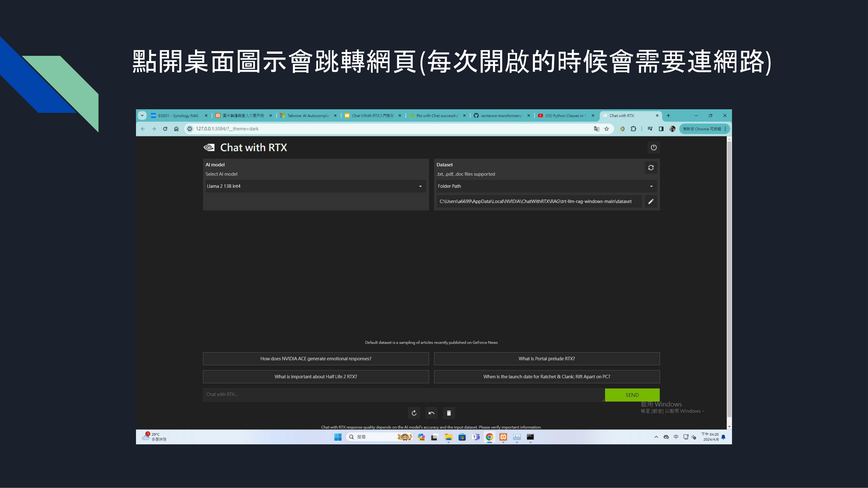The height and width of the screenshot is (488, 868).
Task: Click the browser forward arrow
Action: 154,129
